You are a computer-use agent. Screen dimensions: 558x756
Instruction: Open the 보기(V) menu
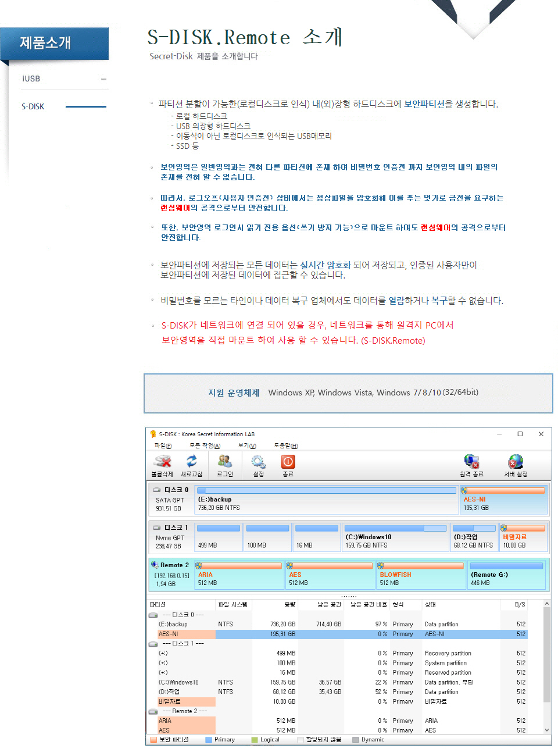coord(247,446)
